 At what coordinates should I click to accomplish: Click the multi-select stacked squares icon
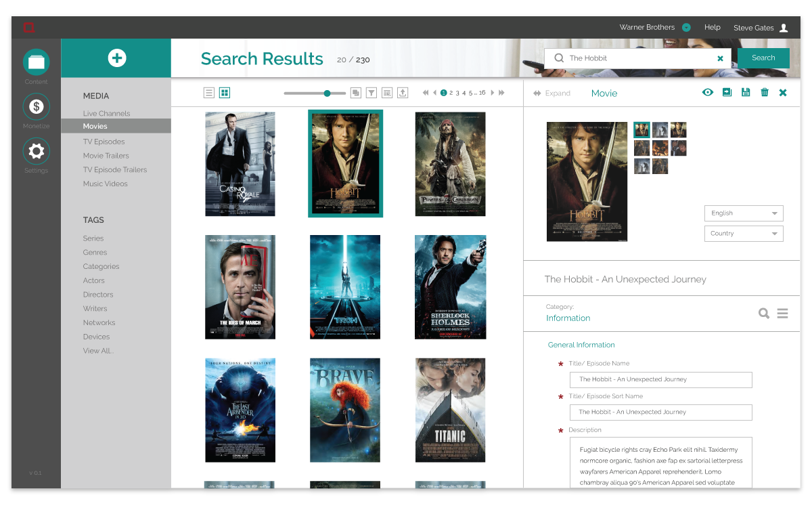355,93
